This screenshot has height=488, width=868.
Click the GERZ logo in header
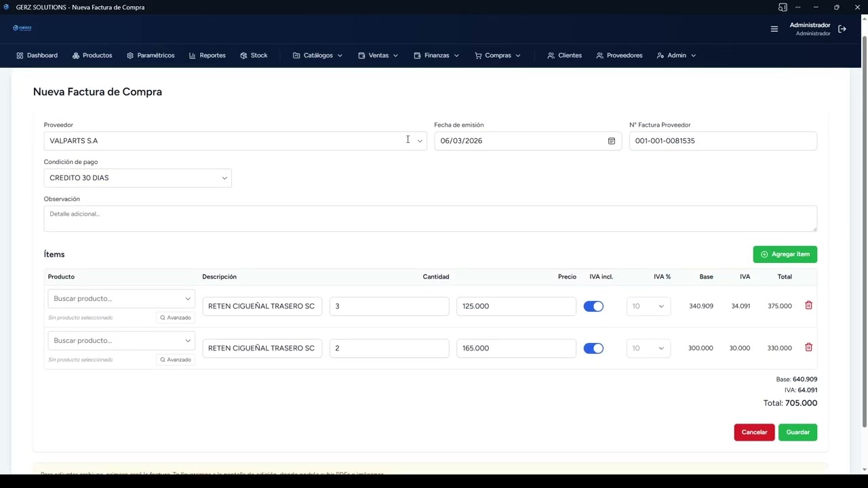tap(22, 28)
